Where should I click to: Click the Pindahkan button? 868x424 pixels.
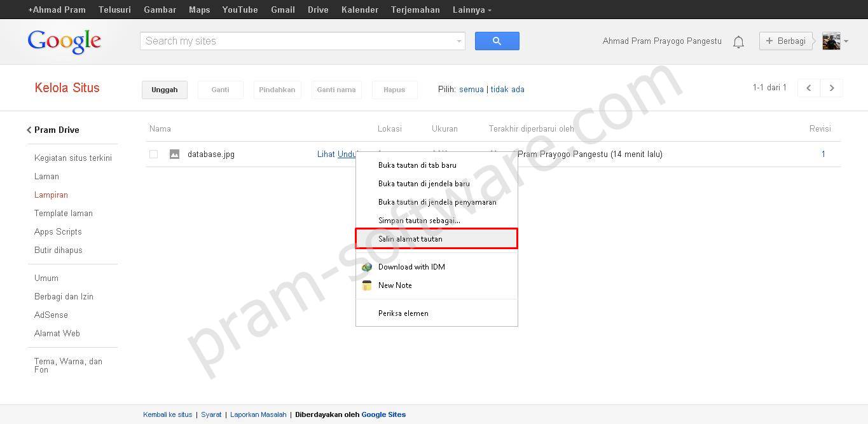(277, 90)
